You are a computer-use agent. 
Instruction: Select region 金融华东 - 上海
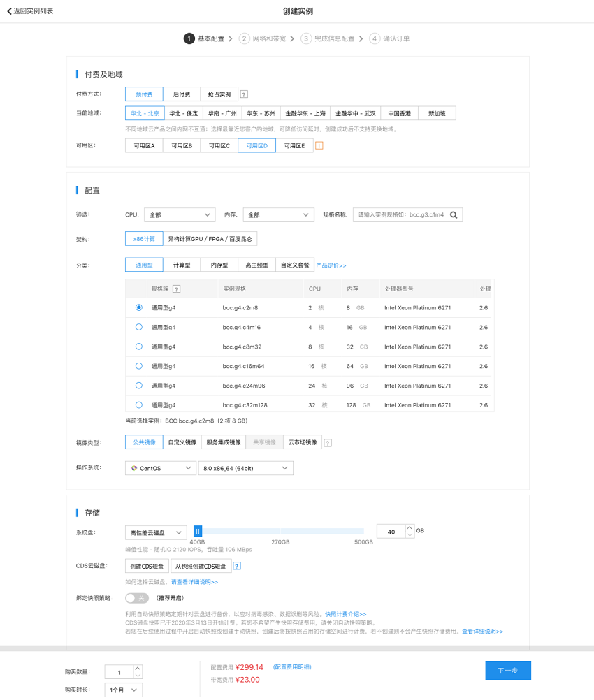pos(305,113)
